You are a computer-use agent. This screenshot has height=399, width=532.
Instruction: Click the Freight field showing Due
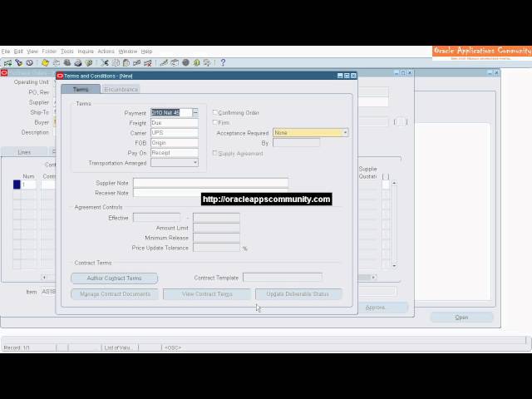coord(175,123)
